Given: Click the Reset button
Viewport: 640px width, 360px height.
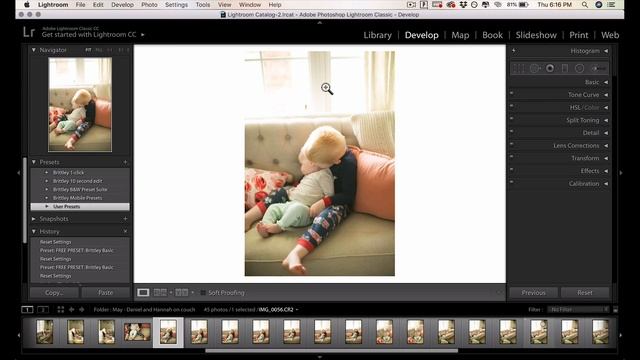Looking at the screenshot, I should [585, 293].
